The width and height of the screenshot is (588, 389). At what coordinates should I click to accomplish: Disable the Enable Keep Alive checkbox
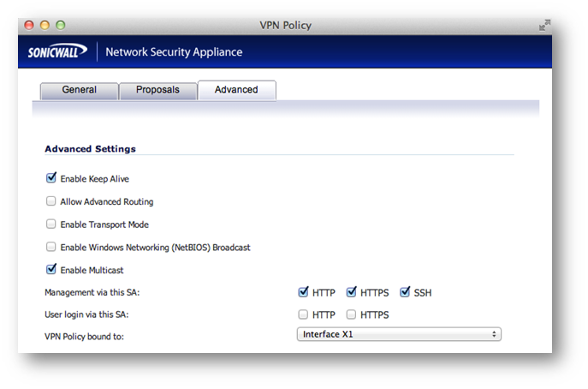tap(51, 179)
